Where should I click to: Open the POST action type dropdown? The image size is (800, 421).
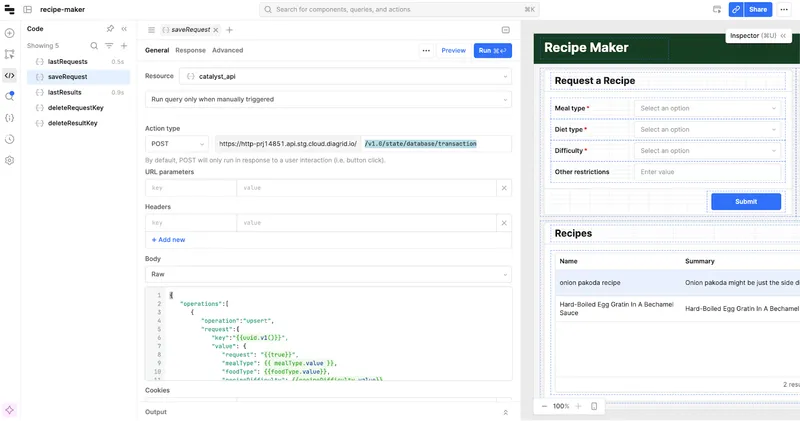[x=176, y=143]
